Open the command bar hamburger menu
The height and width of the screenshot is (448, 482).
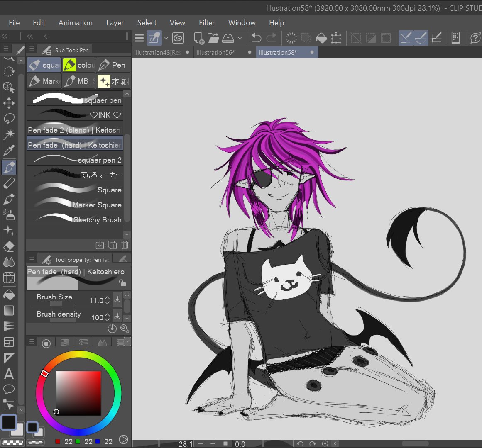(139, 38)
